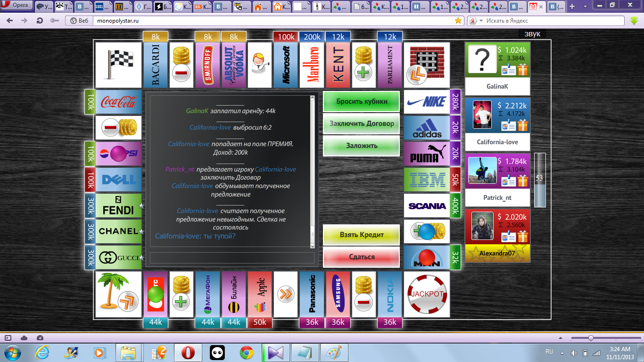Image resolution: width=644 pixels, height=362 pixels.
Task: Open Google Chrome from the taskbar
Action: pyautogui.click(x=246, y=353)
